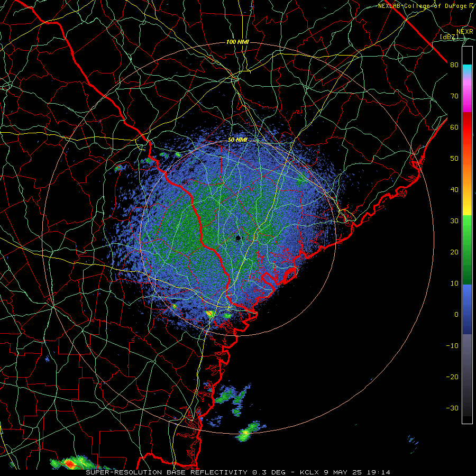Click the blue band of the color bar

467,309
